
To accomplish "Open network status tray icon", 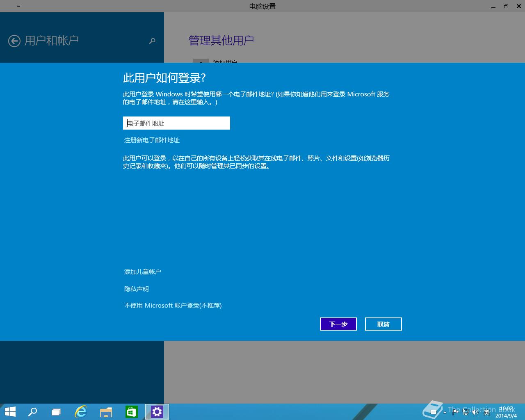I will [x=466, y=412].
